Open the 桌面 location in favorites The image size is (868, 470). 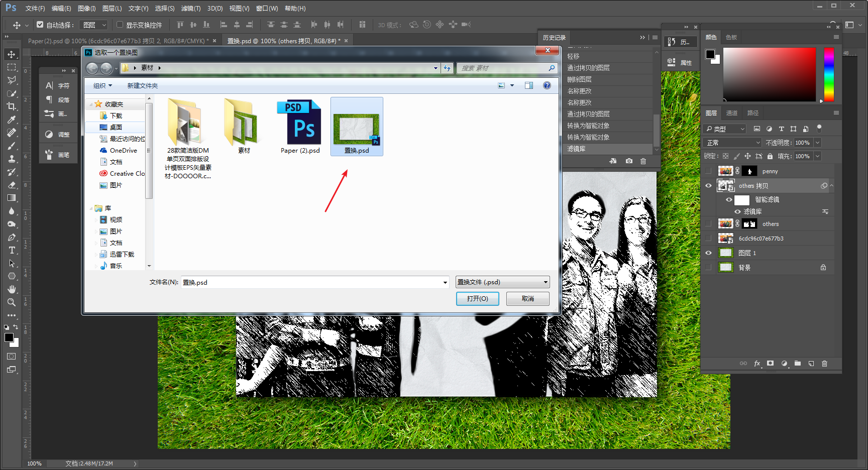coord(116,128)
